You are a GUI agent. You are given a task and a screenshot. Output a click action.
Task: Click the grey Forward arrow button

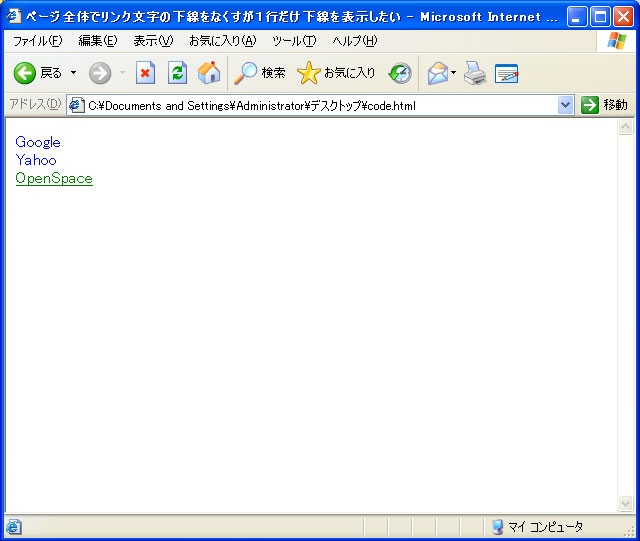(100, 73)
